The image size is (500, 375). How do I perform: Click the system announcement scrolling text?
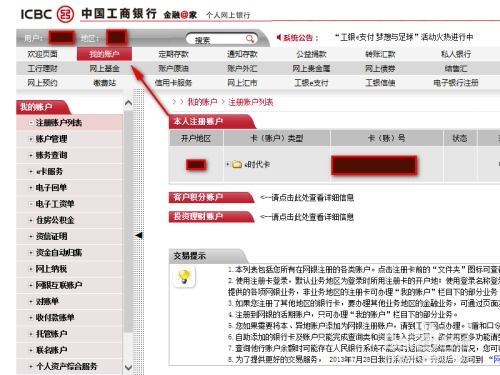pos(403,37)
